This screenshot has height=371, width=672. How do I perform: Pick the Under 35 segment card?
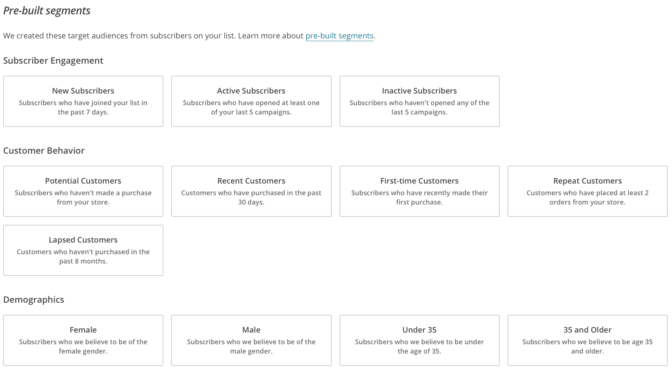[x=419, y=341]
